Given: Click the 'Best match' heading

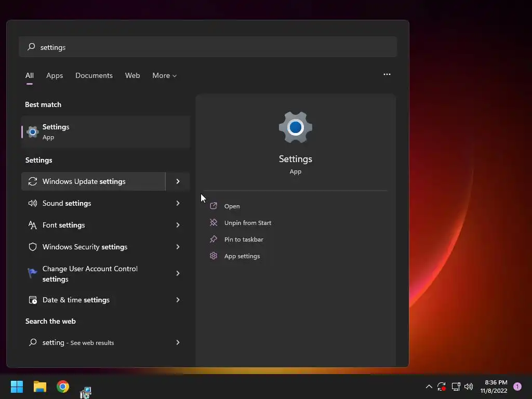Looking at the screenshot, I should 43,104.
